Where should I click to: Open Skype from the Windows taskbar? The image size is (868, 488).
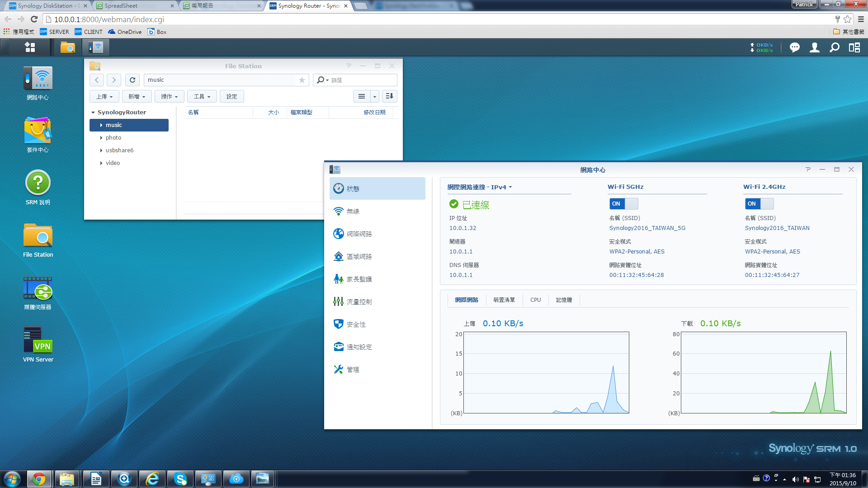coord(180,479)
